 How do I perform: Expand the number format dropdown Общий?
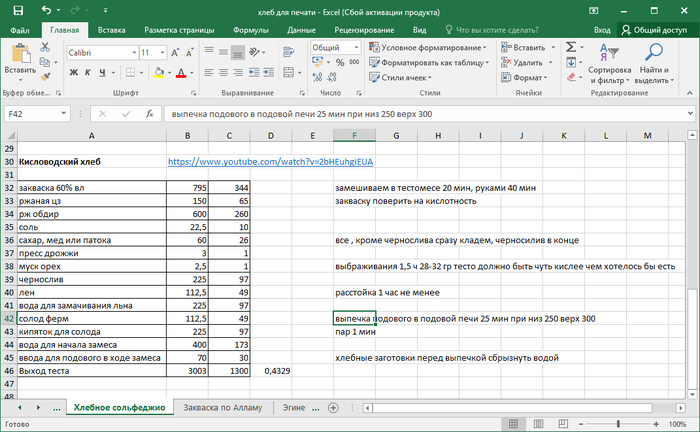pos(355,47)
